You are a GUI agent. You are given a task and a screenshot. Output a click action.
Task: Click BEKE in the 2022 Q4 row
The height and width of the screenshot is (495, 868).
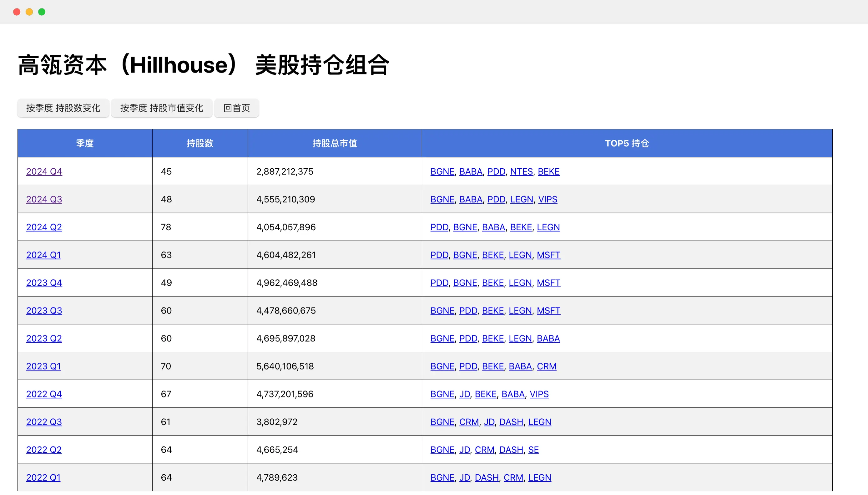(486, 394)
